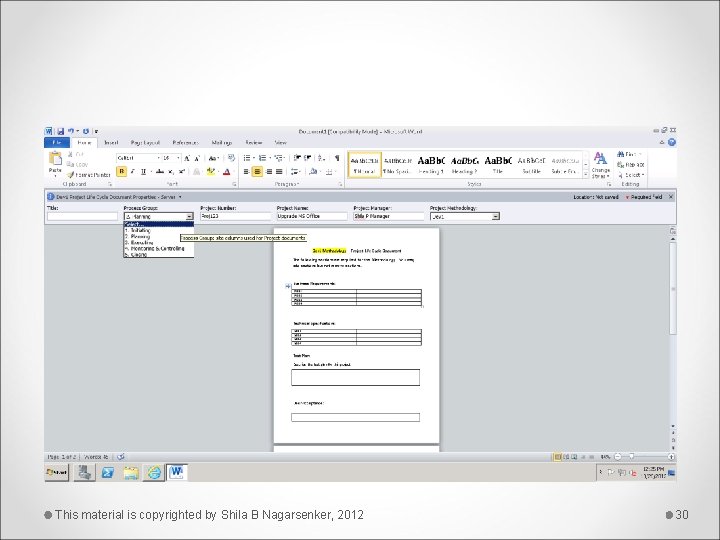Click the Undo icon in the quick access toolbar
This screenshot has width=720, height=540.
coord(71,131)
